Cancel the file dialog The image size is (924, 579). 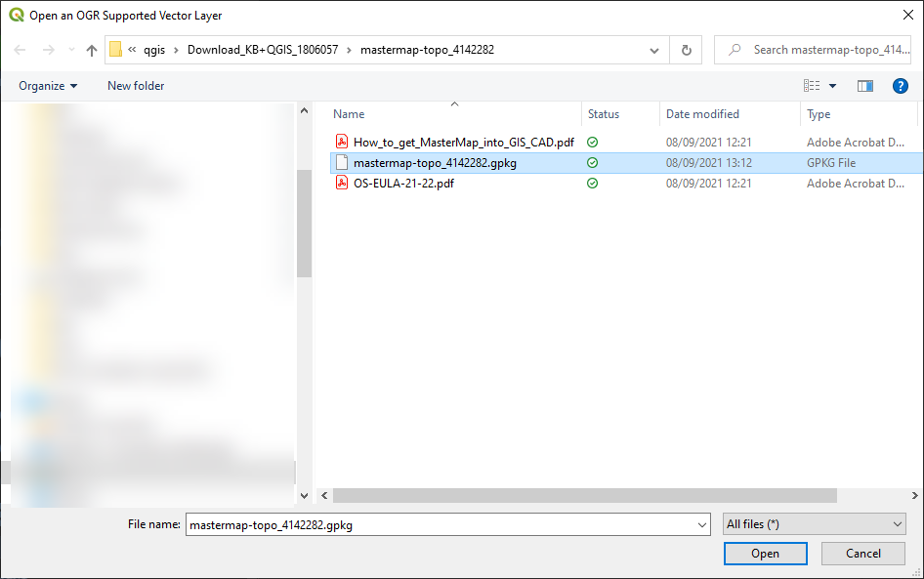[863, 554]
